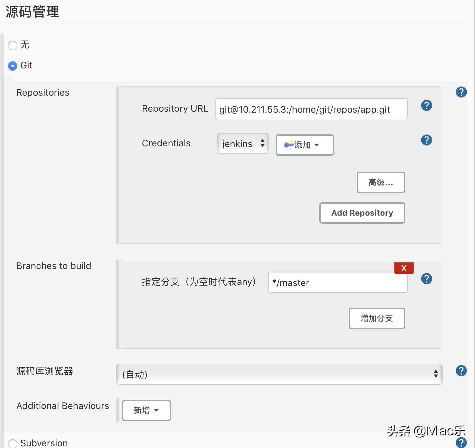Open help for the Repositories section
Screen dimensions: 476x448
[461, 92]
